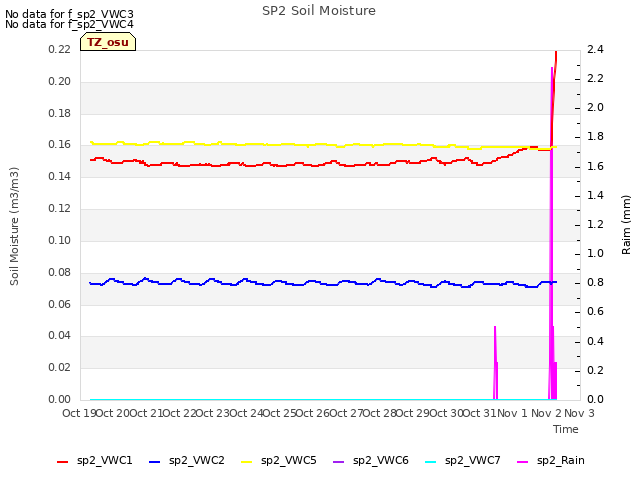Image resolution: width=640 pixels, height=480 pixels.
Task: Click the Time x-axis label
Action: [566, 429]
